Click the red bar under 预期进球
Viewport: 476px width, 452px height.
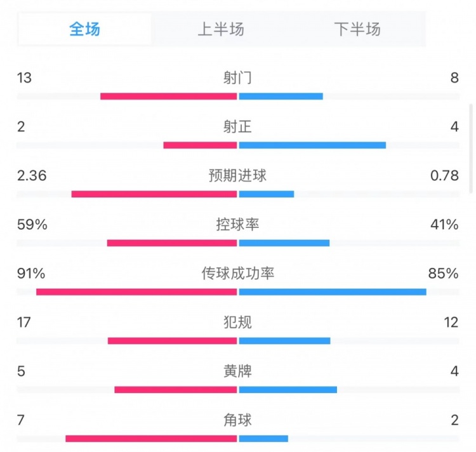click(154, 194)
